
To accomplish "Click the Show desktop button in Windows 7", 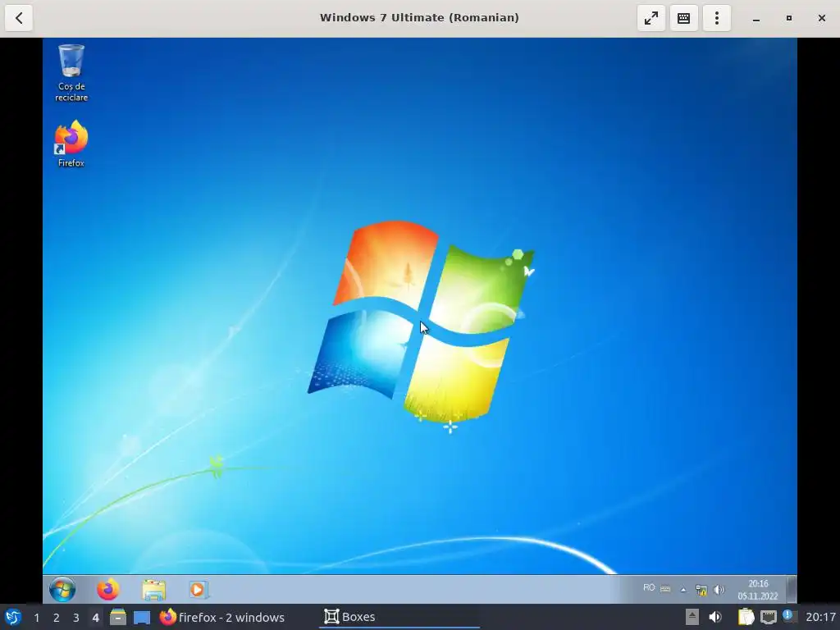I will [x=792, y=589].
